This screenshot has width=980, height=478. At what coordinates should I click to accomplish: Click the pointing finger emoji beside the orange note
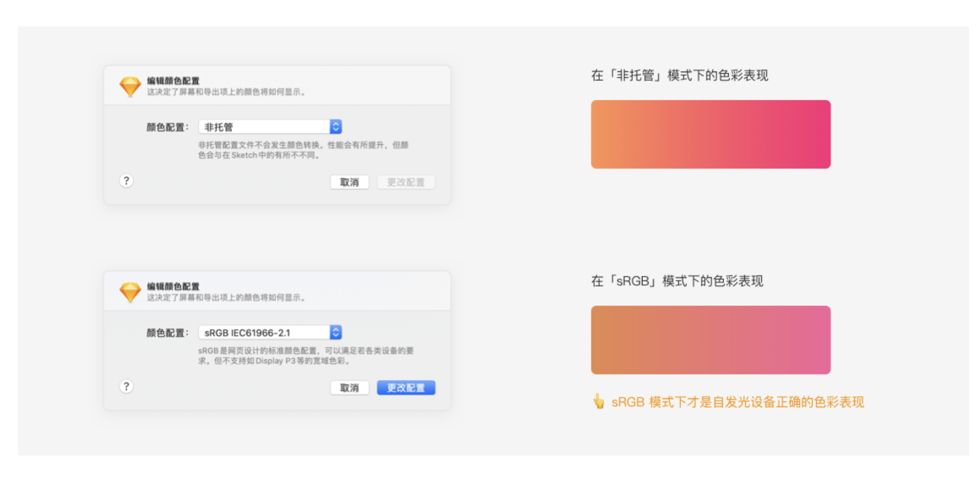coord(599,401)
